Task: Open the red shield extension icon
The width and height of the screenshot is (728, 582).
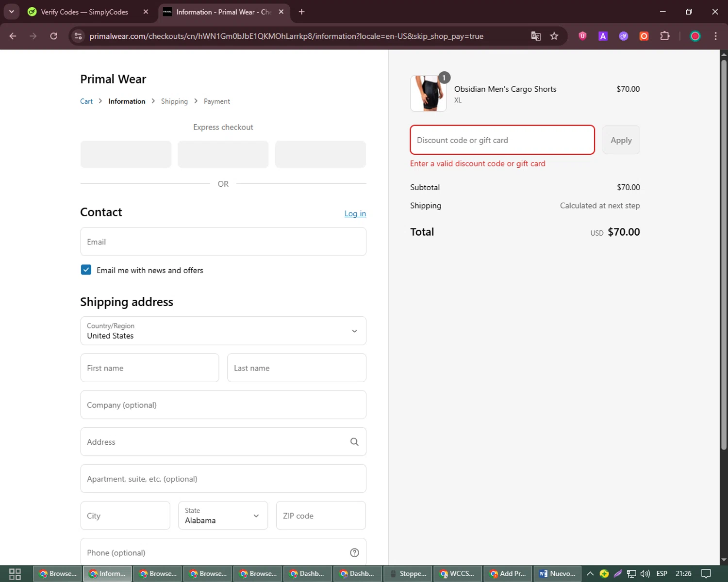Action: 582,36
